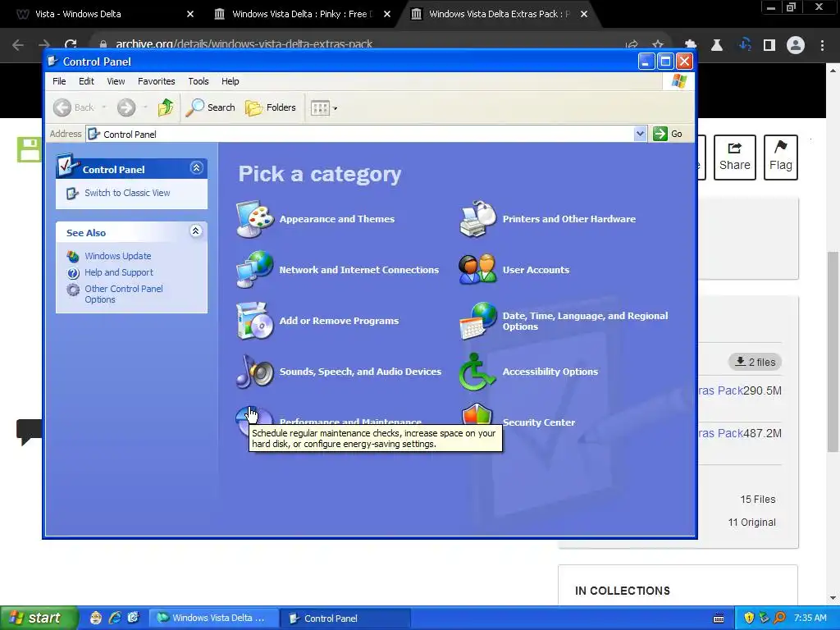
Task: Toggle the Folders toolbar button
Action: click(271, 107)
